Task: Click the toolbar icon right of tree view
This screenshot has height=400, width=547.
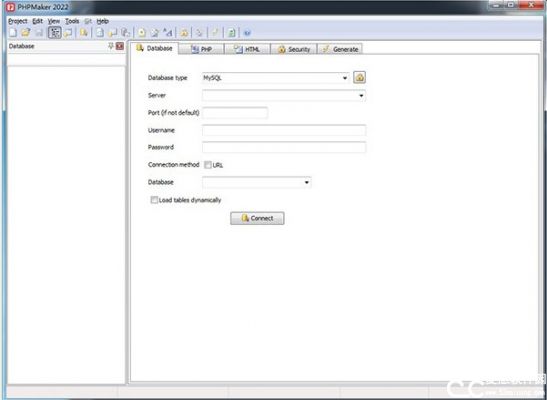Action: pos(68,33)
